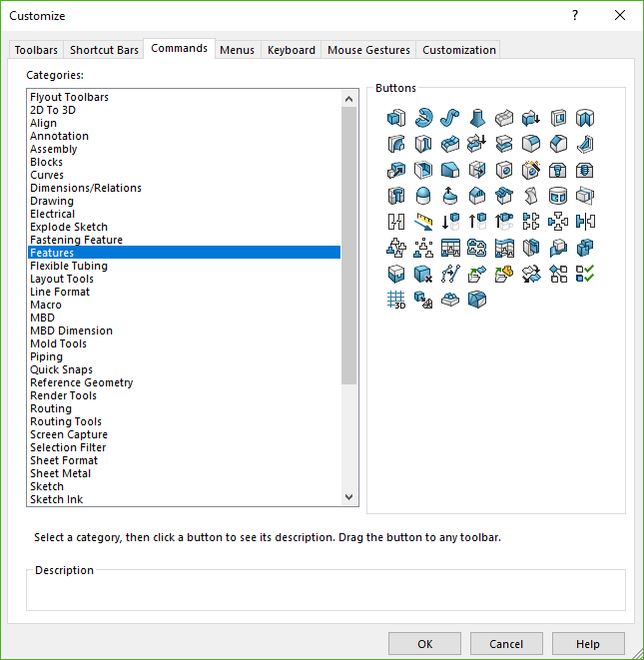
Task: Click the 3D grid icon
Action: click(396, 300)
